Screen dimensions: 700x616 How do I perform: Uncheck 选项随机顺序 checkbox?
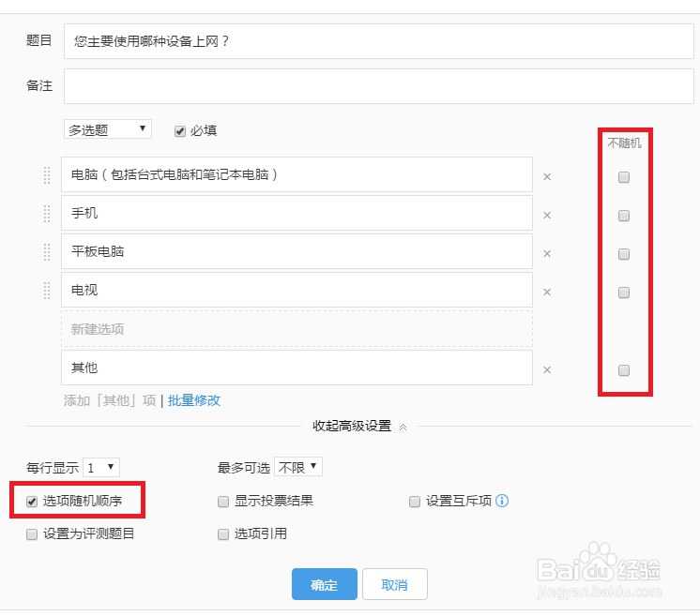[x=32, y=502]
